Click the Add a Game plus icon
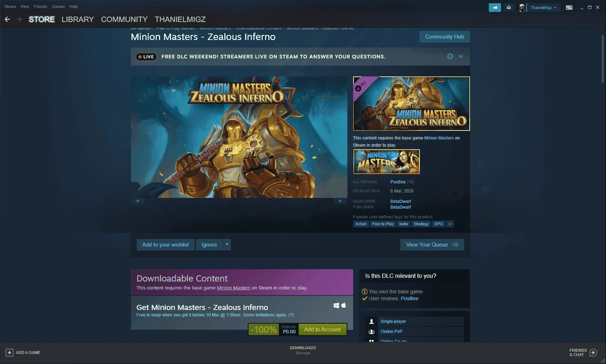Screen dimensions: 606x364 click(x=10, y=352)
